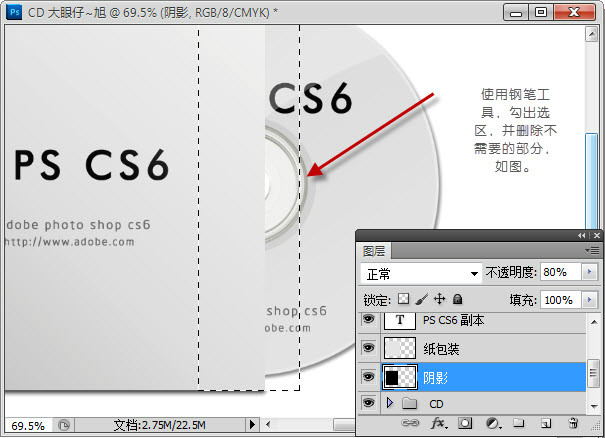This screenshot has width=605, height=438.
Task: Click the create new layer icon
Action: [x=545, y=425]
